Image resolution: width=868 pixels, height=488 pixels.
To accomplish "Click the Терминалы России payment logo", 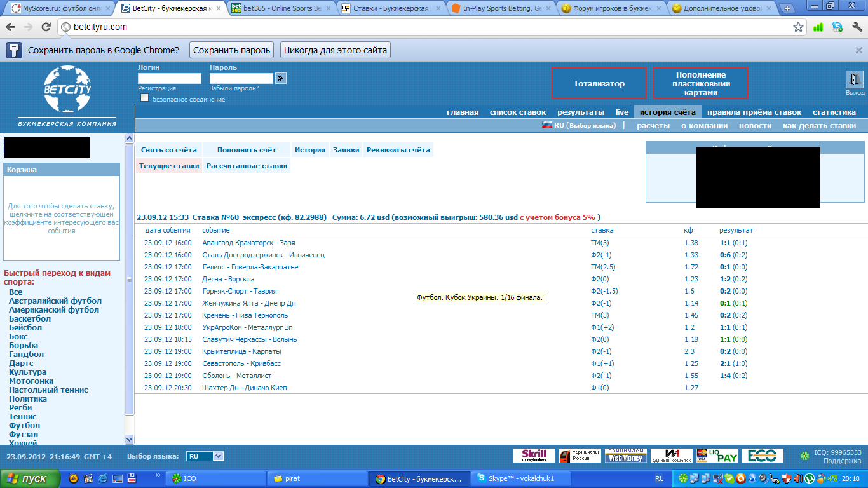I will click(580, 456).
